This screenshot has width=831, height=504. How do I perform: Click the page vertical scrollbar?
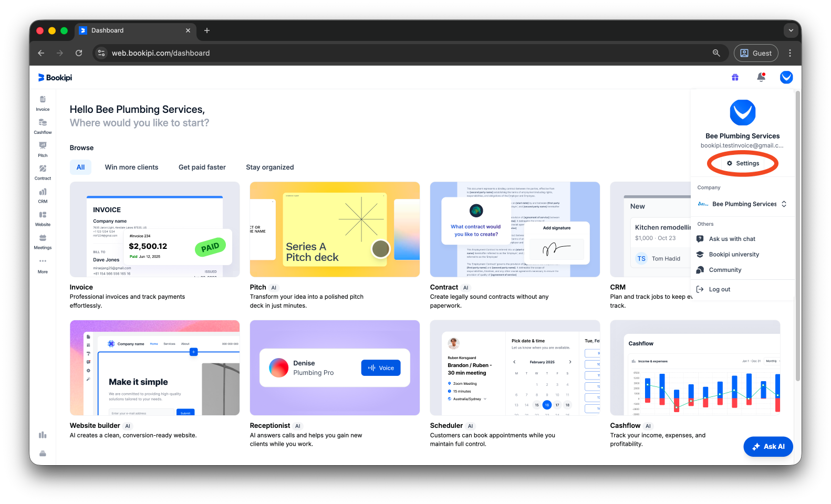pos(798,236)
